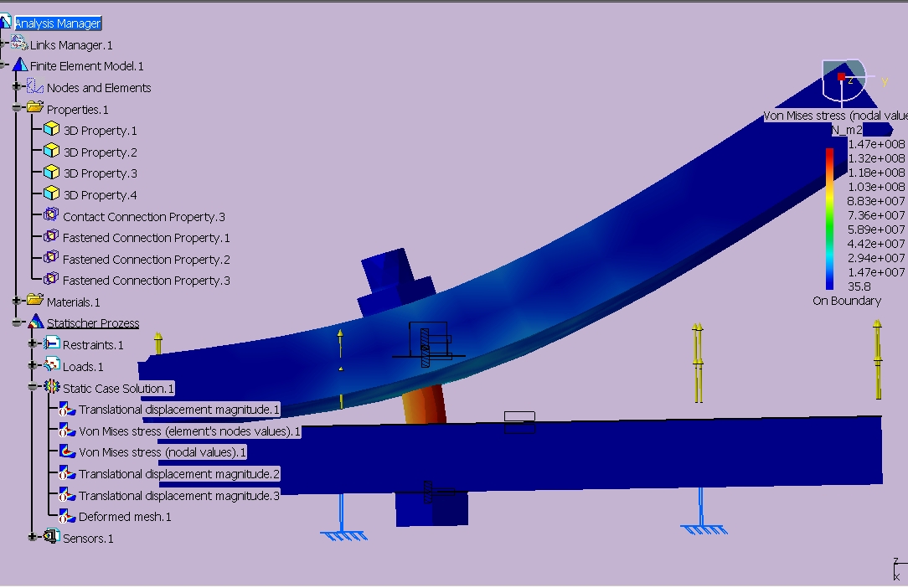Viewport: 908px width, 588px height.
Task: Click the Fastened Connection Property.1 icon
Action: (x=51, y=235)
